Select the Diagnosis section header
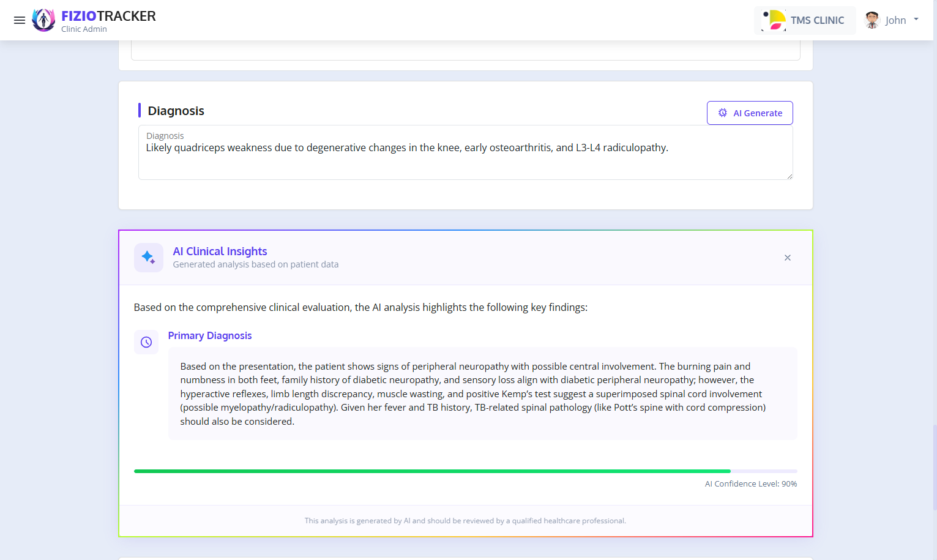This screenshot has height=560, width=937. pyautogui.click(x=176, y=111)
